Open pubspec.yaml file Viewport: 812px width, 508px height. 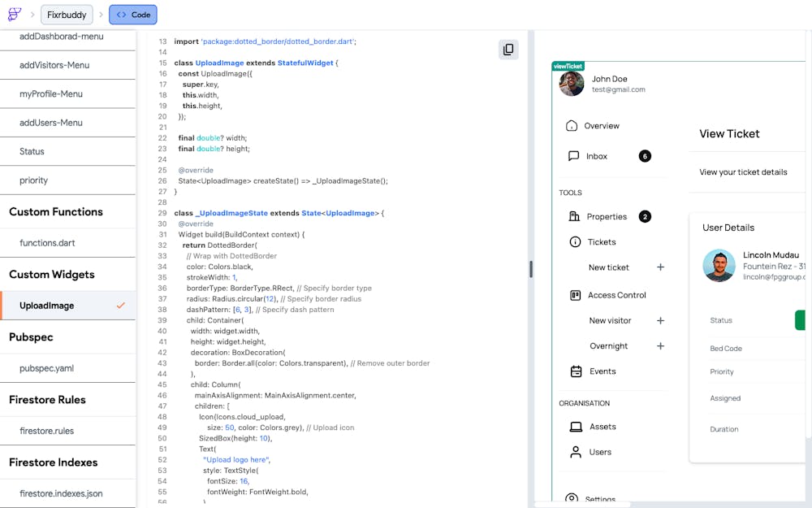pyautogui.click(x=47, y=368)
